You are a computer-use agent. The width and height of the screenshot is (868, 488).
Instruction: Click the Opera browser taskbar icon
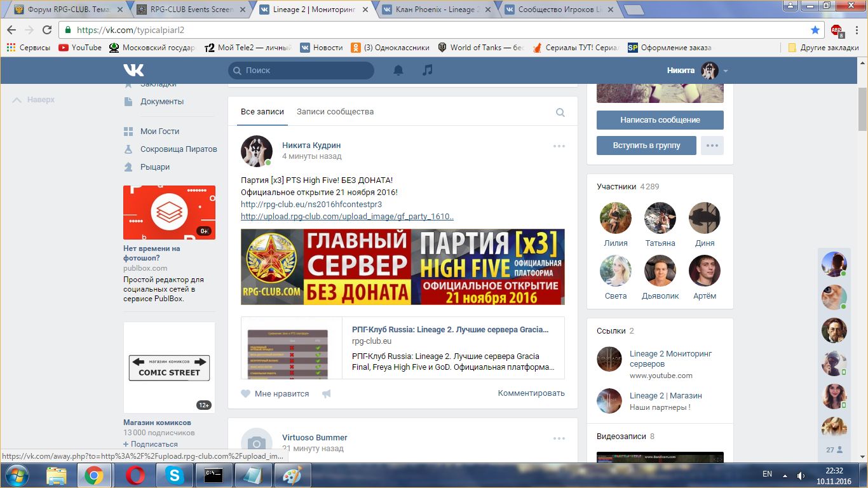pos(135,475)
